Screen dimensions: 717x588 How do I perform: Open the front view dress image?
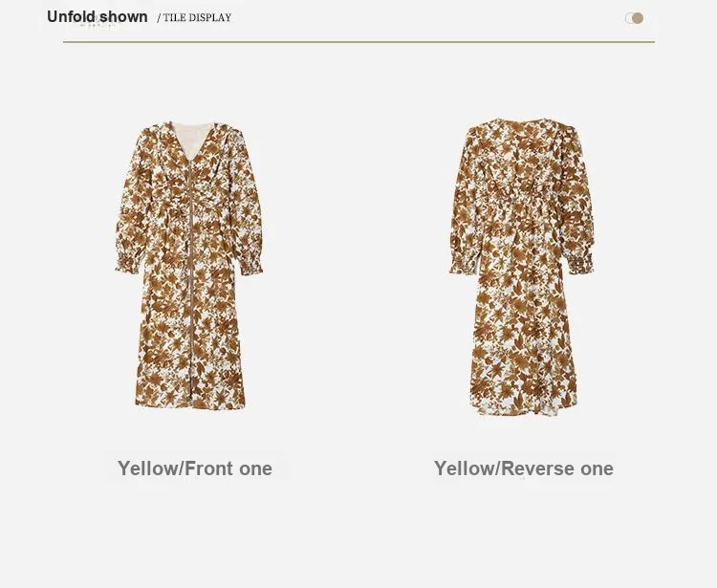coord(189,265)
